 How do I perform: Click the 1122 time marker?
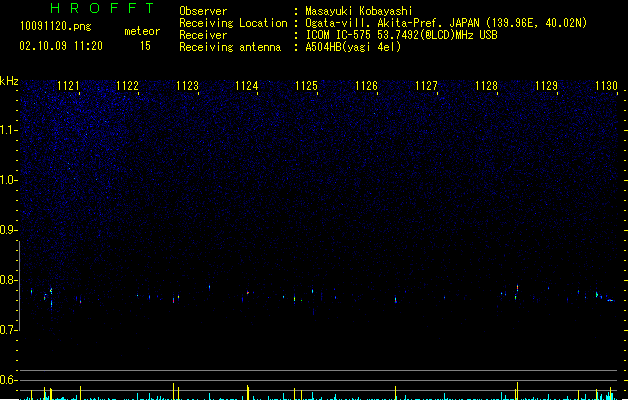click(127, 86)
